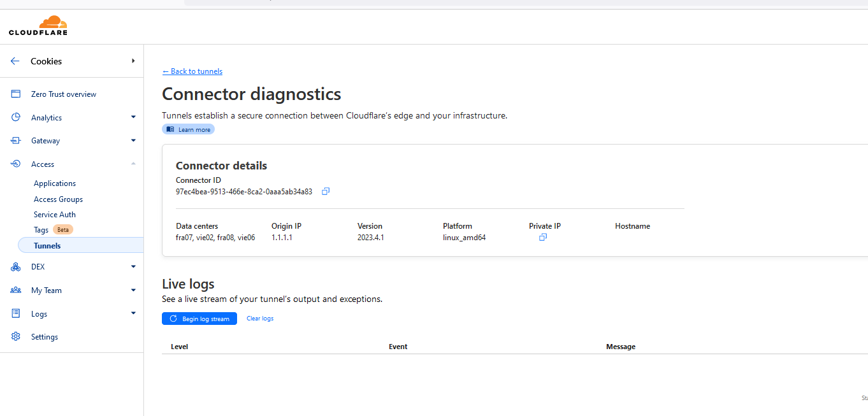Image resolution: width=868 pixels, height=416 pixels.
Task: Click the Learn more badge
Action: click(189, 129)
